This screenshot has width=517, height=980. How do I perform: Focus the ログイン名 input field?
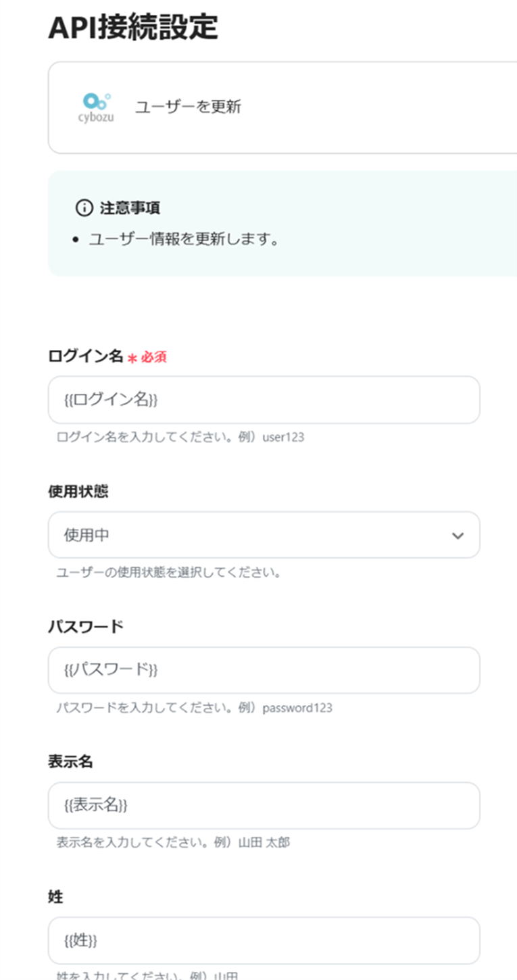point(264,400)
